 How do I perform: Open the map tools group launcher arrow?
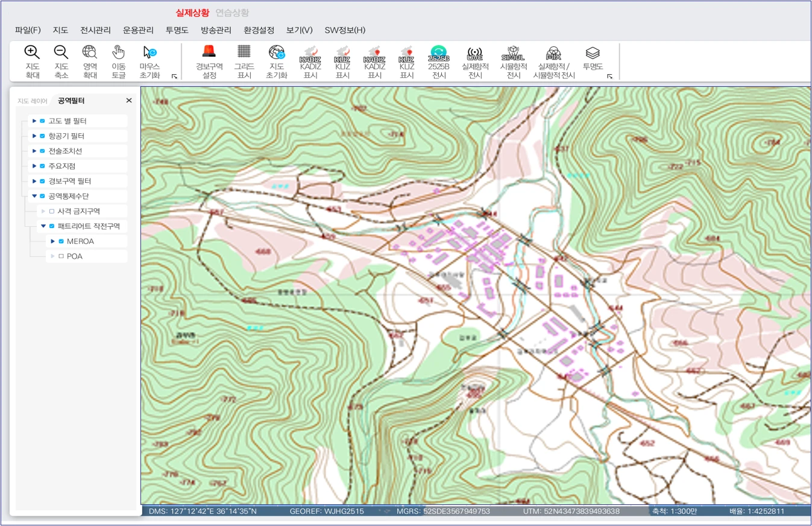tap(174, 76)
